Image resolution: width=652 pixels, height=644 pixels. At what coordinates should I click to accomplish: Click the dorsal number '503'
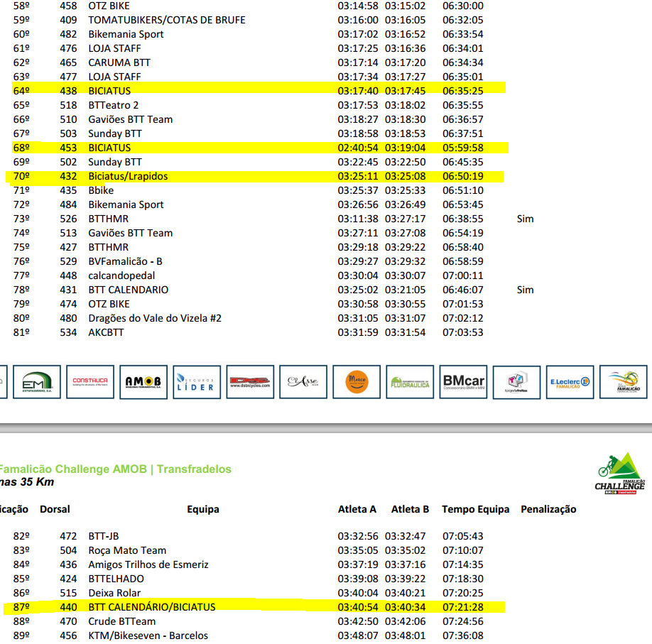pyautogui.click(x=68, y=133)
